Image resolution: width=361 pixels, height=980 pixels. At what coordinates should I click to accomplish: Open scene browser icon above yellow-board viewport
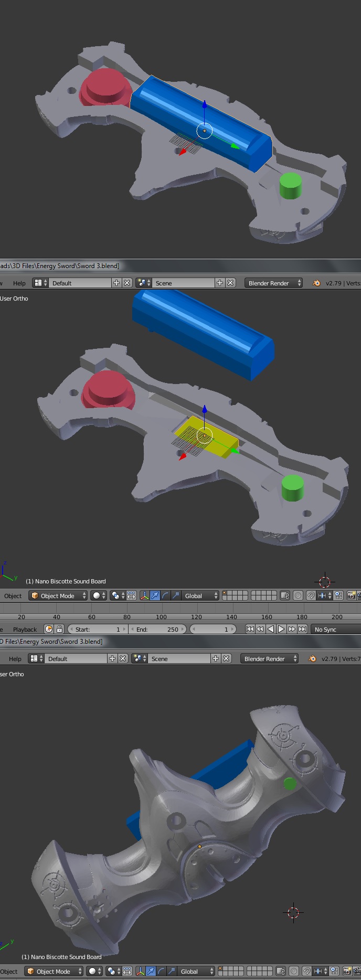tap(143, 283)
